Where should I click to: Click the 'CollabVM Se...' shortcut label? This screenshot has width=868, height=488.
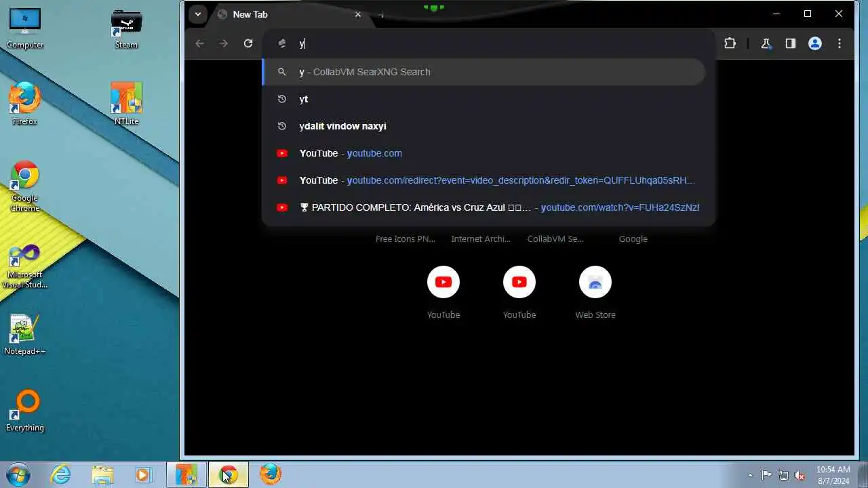(x=555, y=239)
